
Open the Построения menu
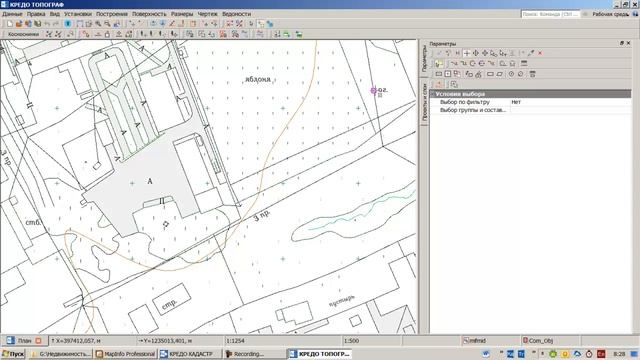pyautogui.click(x=112, y=14)
